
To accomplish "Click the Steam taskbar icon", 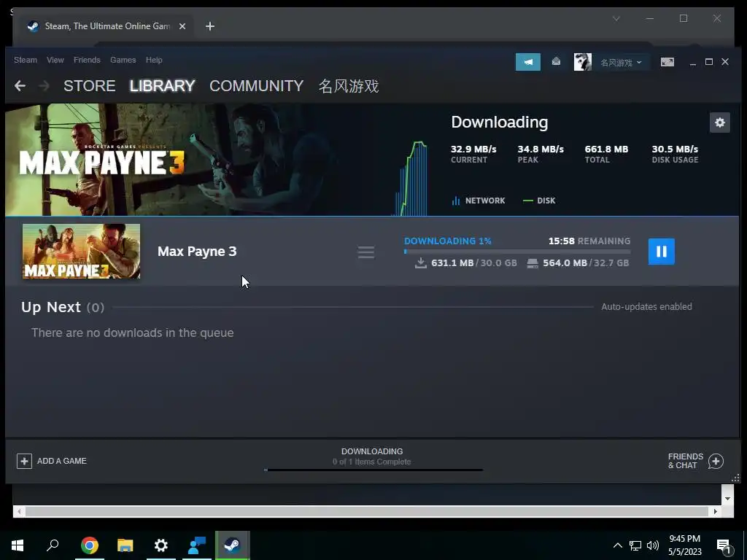I will 233,545.
